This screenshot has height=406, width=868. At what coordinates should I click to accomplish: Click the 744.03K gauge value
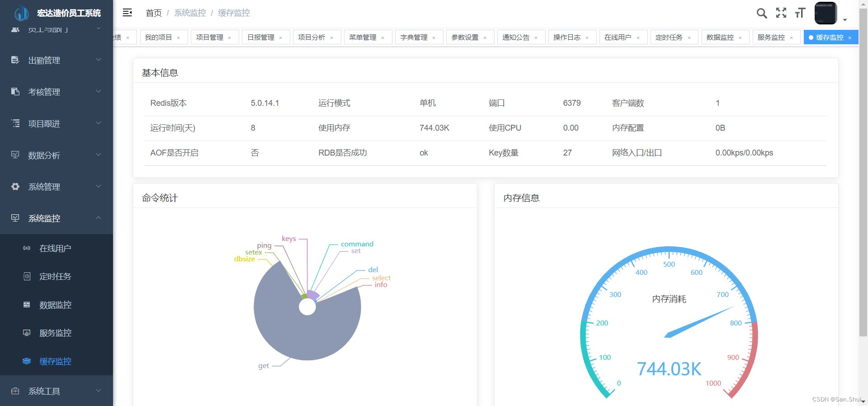[669, 369]
